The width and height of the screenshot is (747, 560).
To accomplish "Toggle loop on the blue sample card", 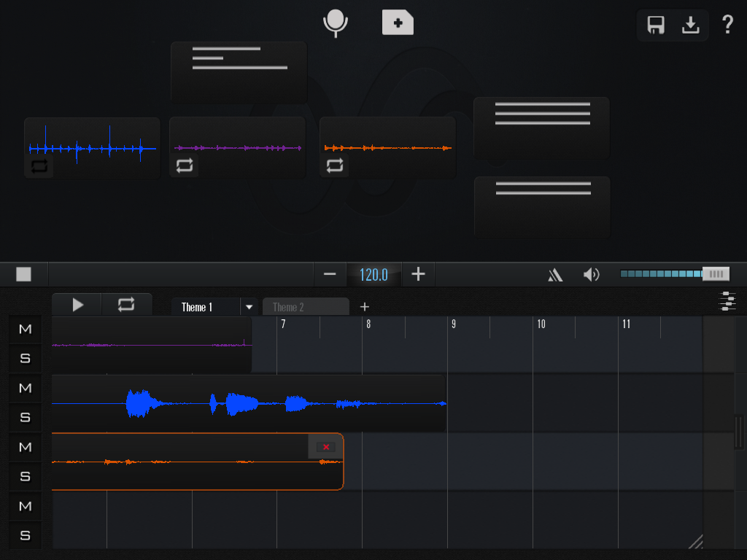I will tap(39, 166).
